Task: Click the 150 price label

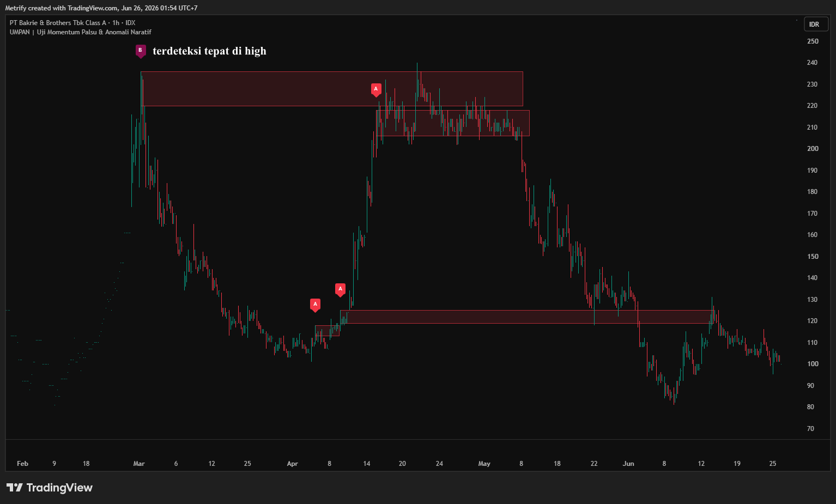Action: point(813,257)
